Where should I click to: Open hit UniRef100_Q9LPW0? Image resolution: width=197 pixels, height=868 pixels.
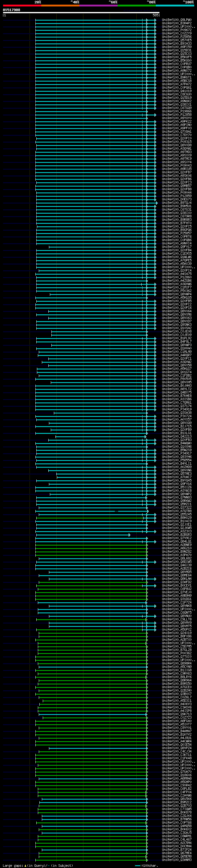[x=177, y=20]
